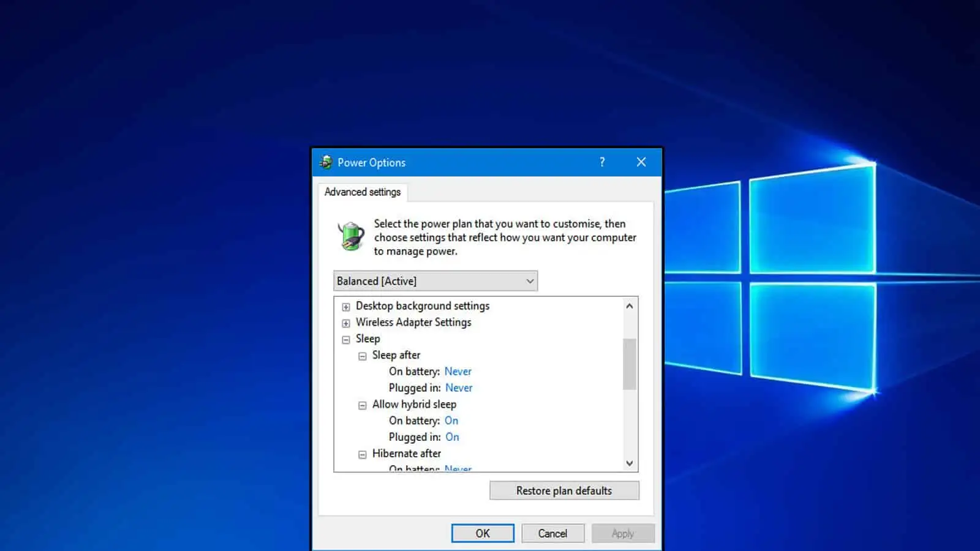Click the settings list scroll down arrow

click(629, 463)
